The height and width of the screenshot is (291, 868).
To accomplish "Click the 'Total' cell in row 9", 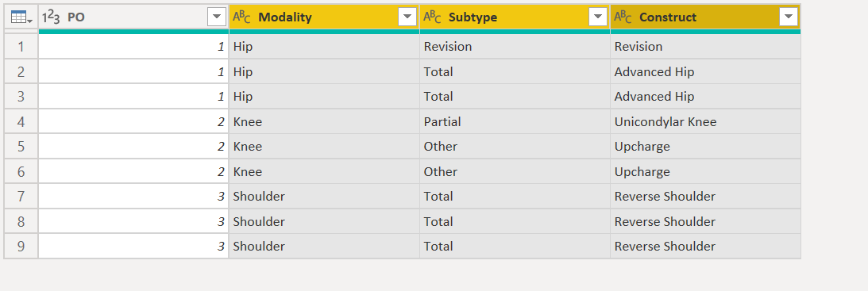I will [x=515, y=246].
